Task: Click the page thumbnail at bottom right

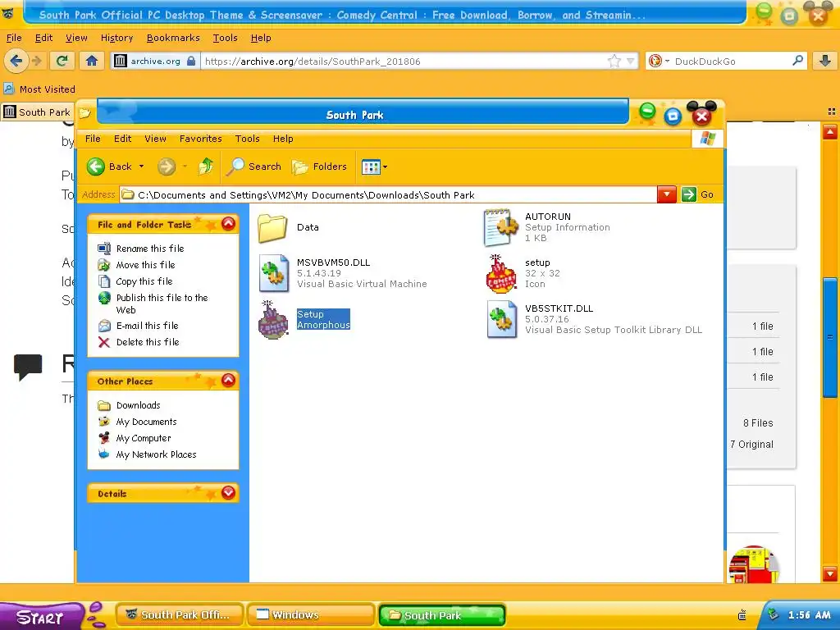Action: pos(754,564)
